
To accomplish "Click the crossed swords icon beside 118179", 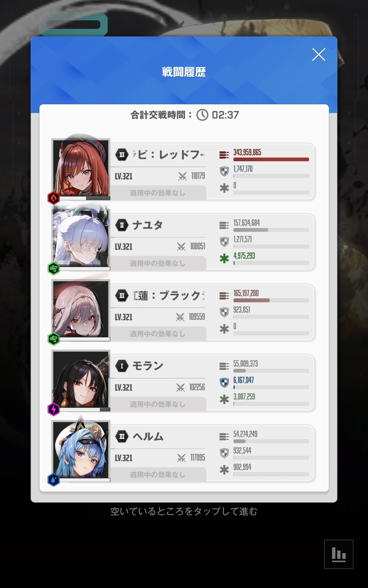I will (x=182, y=176).
